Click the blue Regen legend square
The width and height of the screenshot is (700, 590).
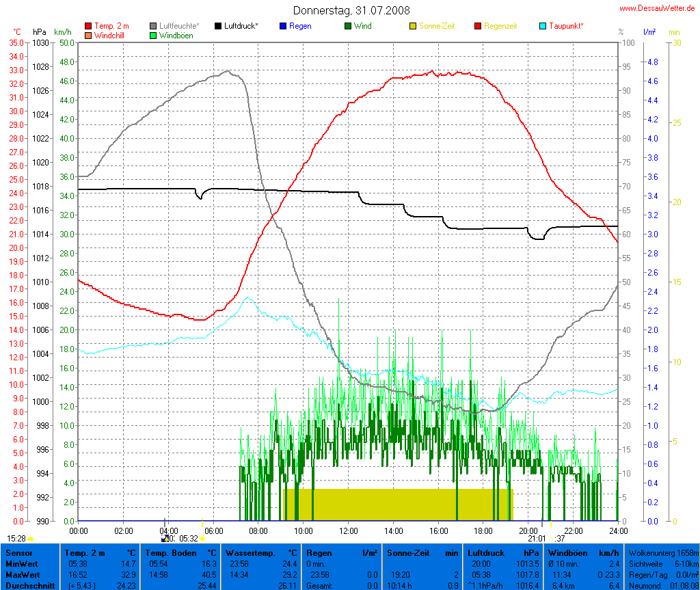pyautogui.click(x=284, y=26)
